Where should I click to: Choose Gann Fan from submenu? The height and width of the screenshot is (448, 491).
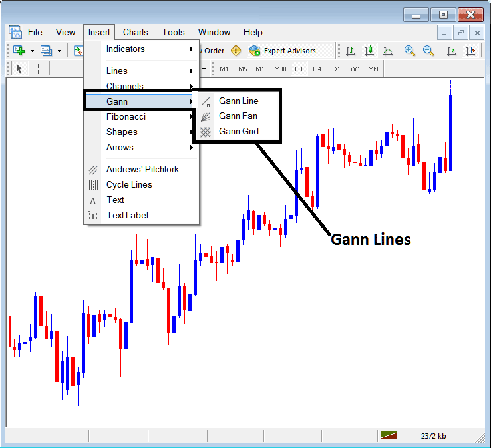[x=238, y=116]
